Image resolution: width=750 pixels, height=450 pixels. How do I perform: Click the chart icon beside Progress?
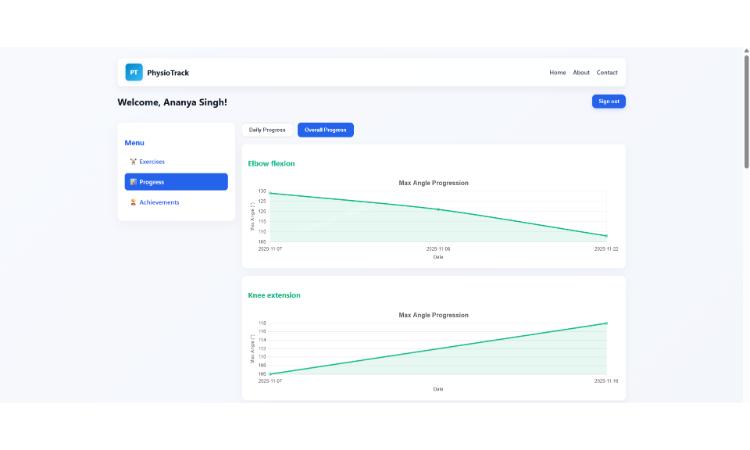(x=133, y=182)
